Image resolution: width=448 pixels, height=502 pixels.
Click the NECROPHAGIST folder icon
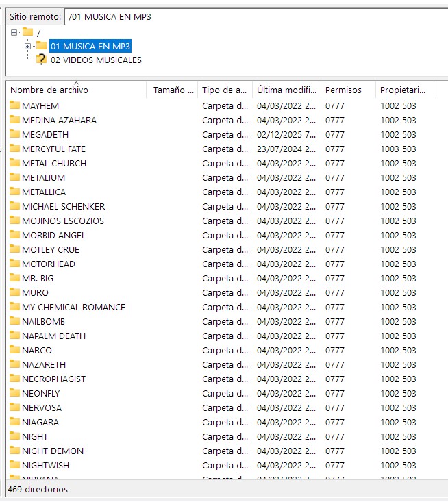coord(15,379)
